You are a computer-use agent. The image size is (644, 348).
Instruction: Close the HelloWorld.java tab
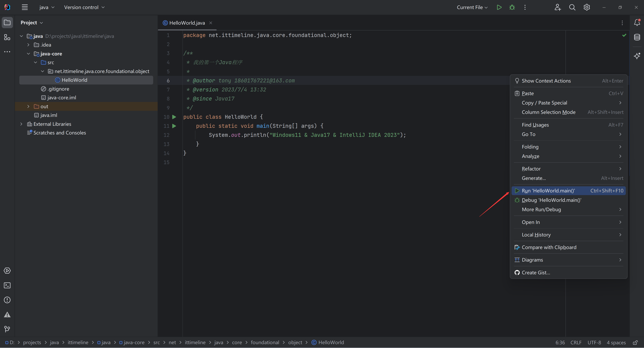click(211, 23)
